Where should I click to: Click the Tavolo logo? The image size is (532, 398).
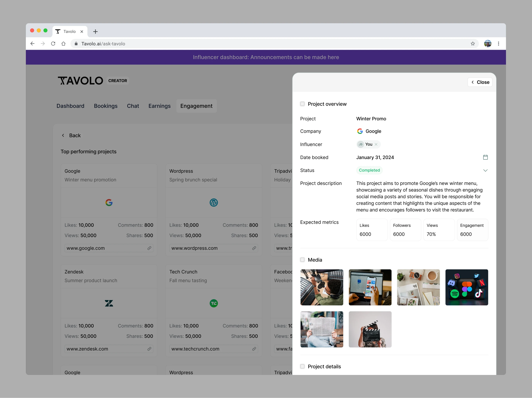[x=80, y=81]
